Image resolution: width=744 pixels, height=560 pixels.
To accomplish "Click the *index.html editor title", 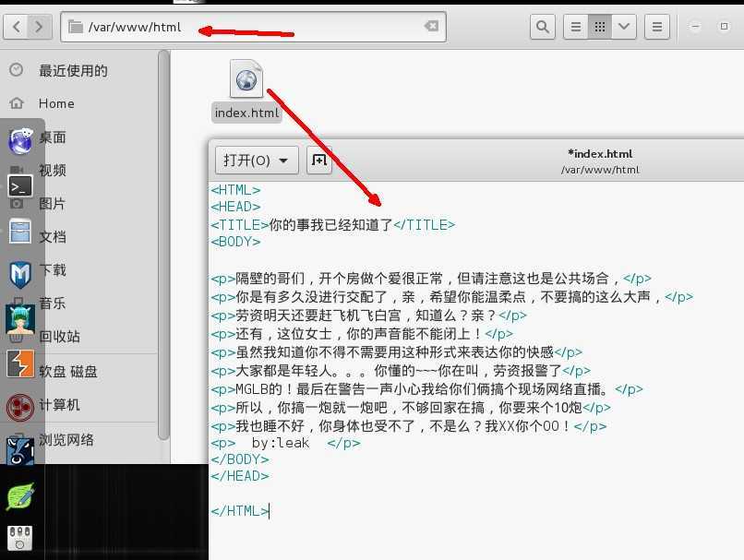I will tap(600, 154).
